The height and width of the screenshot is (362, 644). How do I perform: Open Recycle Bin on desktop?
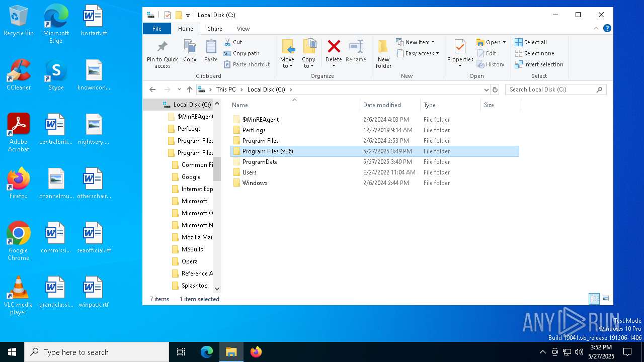coord(19,21)
